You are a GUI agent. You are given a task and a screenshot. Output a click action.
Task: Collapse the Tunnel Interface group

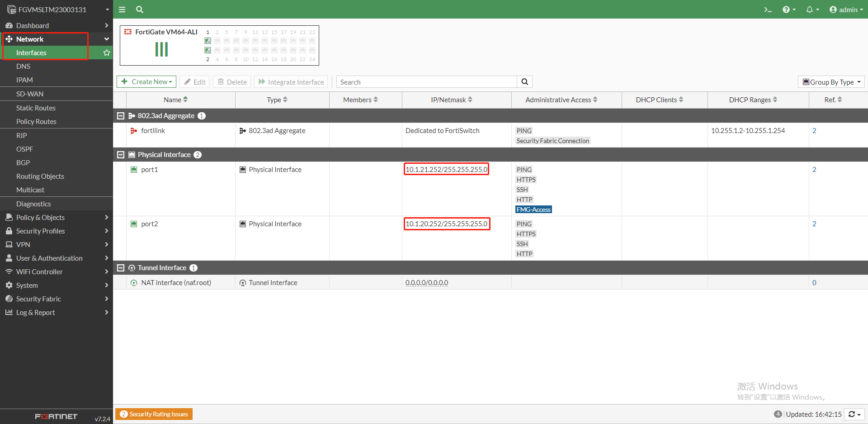pyautogui.click(x=121, y=268)
